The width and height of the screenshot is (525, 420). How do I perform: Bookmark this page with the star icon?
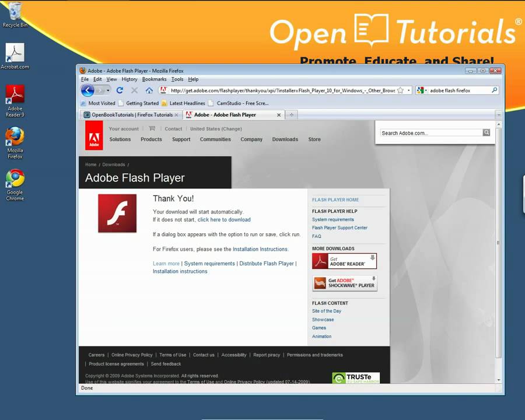click(x=400, y=90)
